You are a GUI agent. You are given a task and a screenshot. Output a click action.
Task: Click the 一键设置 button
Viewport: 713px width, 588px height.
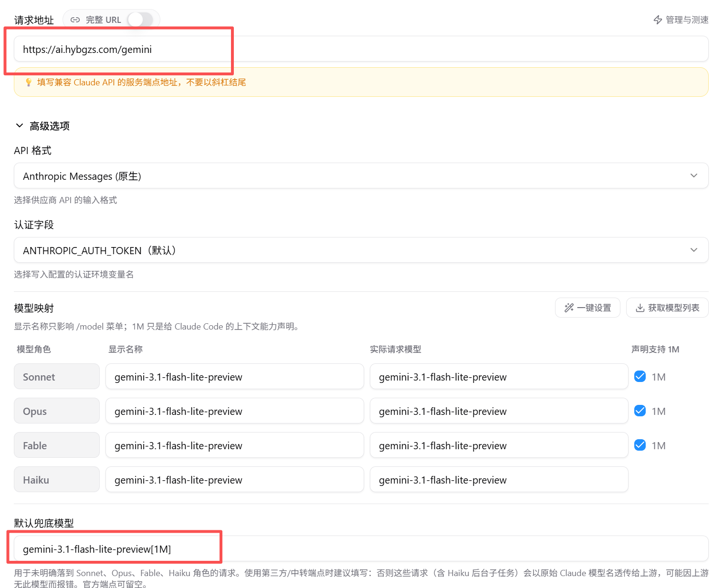tap(587, 308)
